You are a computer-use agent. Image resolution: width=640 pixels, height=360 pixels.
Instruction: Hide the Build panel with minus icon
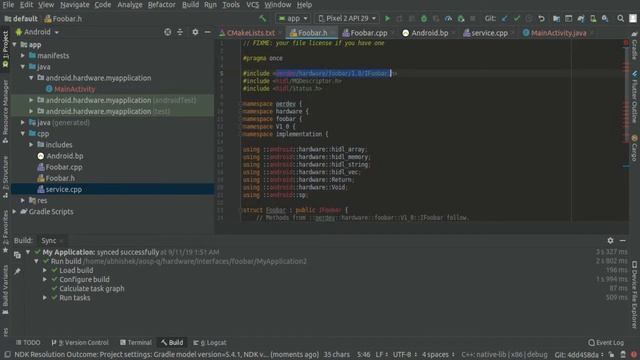[622, 240]
